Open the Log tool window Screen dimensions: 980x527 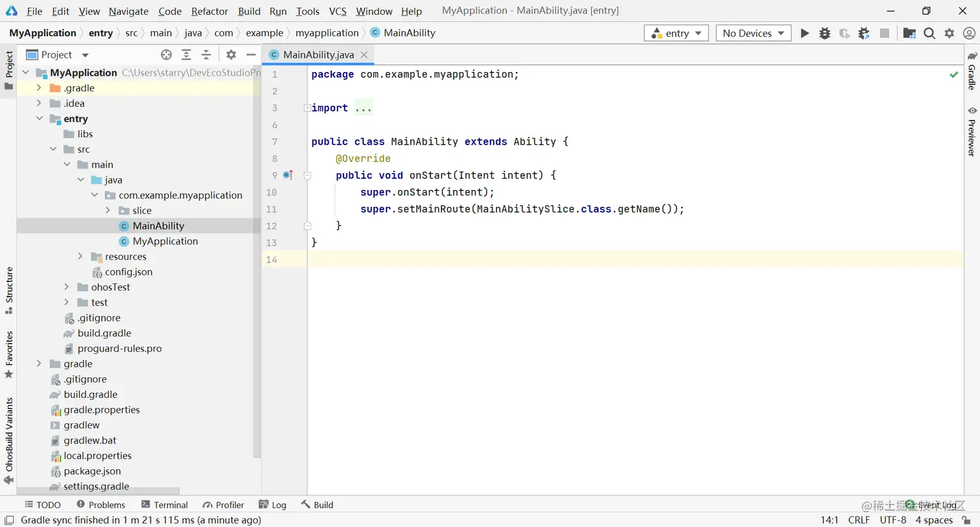(272, 505)
